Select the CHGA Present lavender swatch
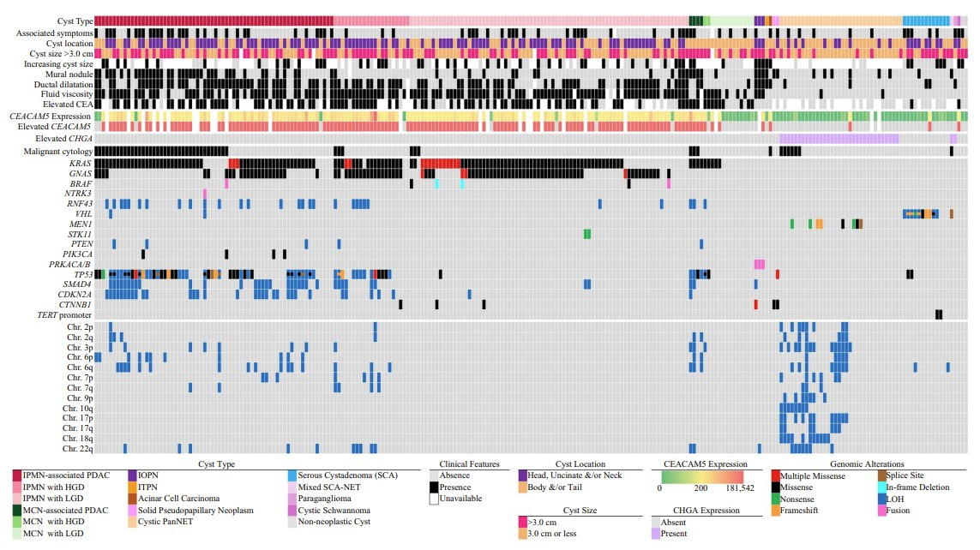Screen dimensions: 980x550 (x=656, y=534)
